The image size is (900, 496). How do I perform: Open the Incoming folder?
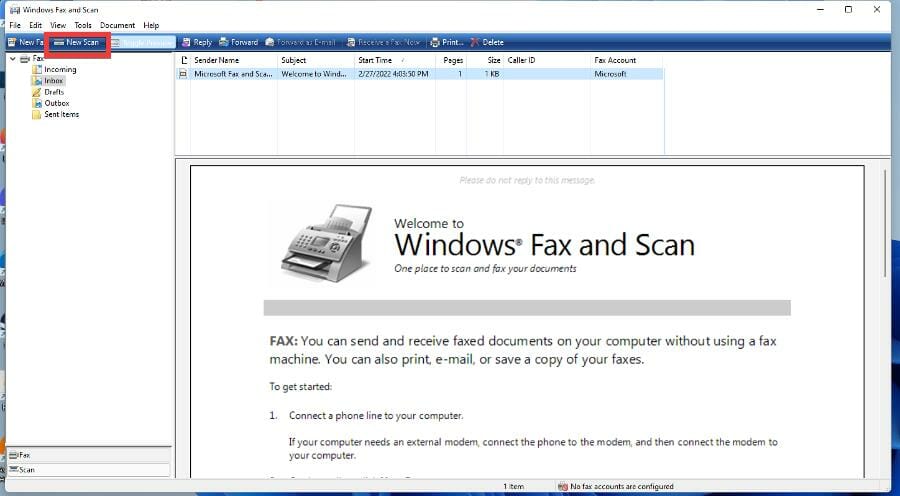pos(60,69)
